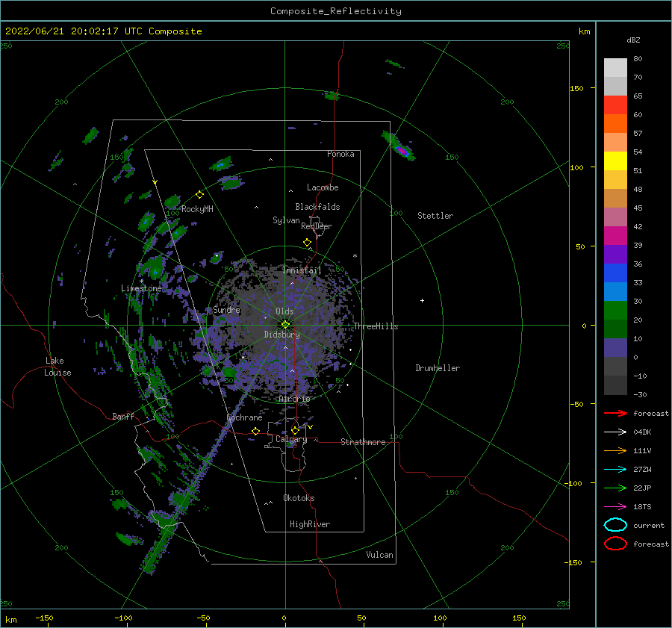Click the yellow diamond marker beside RockyMH
The image size is (672, 628).
tap(199, 195)
